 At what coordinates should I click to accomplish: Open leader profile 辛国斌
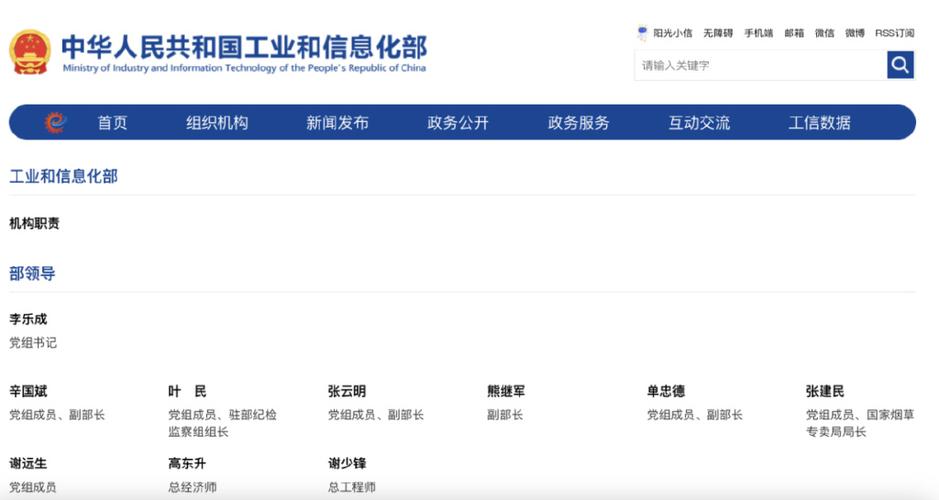[x=28, y=391]
